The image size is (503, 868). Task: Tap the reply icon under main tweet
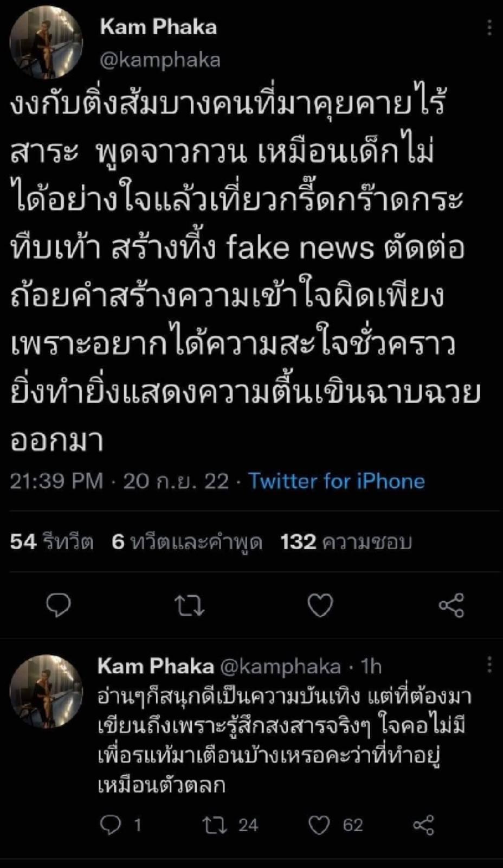point(58,605)
